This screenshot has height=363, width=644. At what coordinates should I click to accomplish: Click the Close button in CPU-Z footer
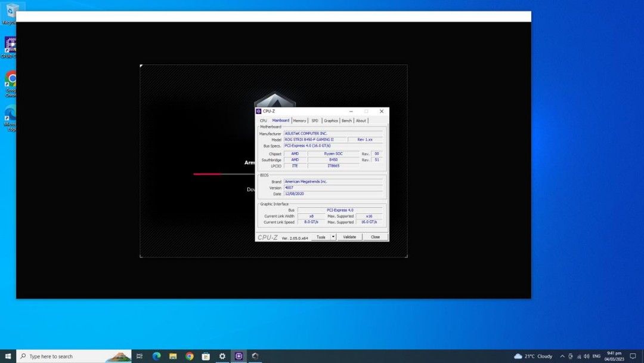point(376,237)
